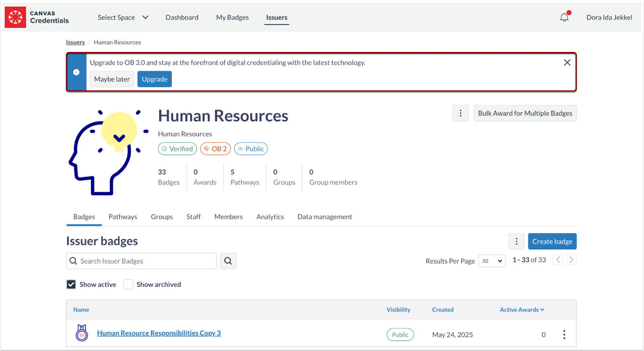Click the search magnifier button
The height and width of the screenshot is (351, 644).
click(x=228, y=261)
